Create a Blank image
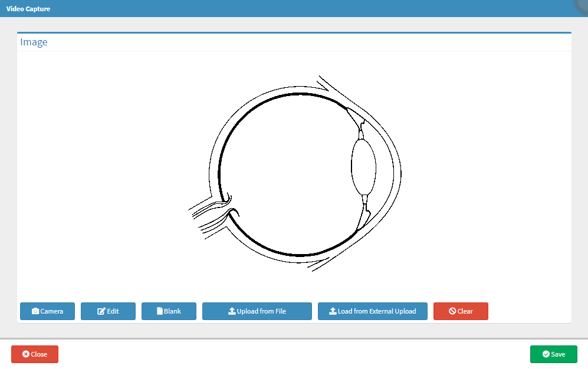Viewport: 588px width, 369px height. pos(169,311)
